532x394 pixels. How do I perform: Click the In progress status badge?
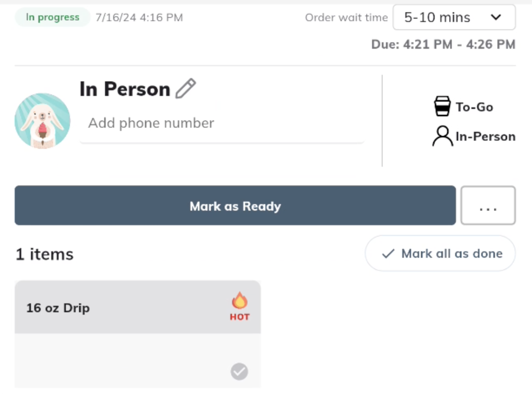click(x=53, y=17)
